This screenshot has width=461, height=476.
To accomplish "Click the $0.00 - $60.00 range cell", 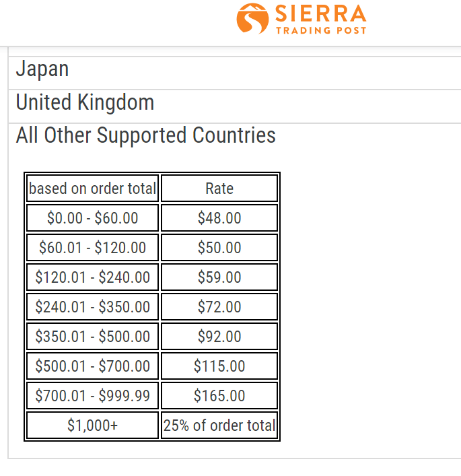I will (x=93, y=218).
